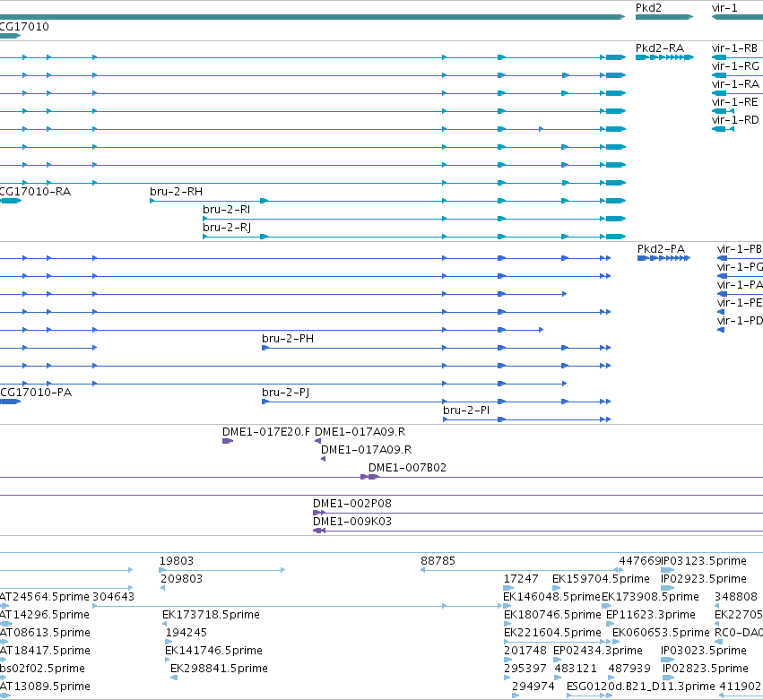Select transcript vir-1-RE

click(x=735, y=103)
